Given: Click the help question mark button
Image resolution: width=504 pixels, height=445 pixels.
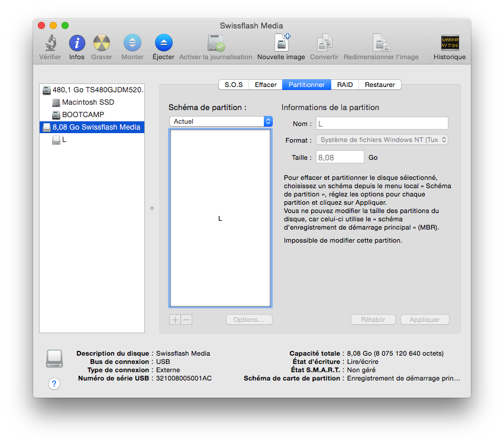Looking at the screenshot, I should [54, 383].
